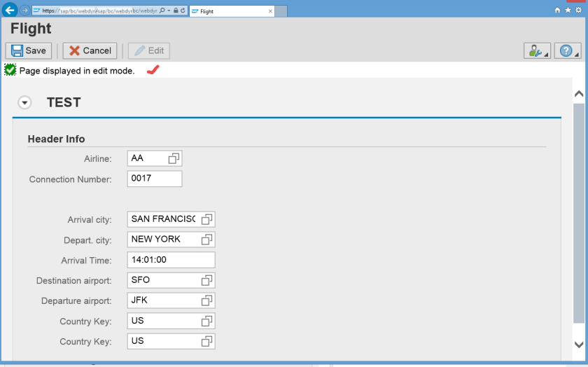Click the vertical scrollbar thumb
This screenshot has height=367, width=588.
[x=579, y=213]
